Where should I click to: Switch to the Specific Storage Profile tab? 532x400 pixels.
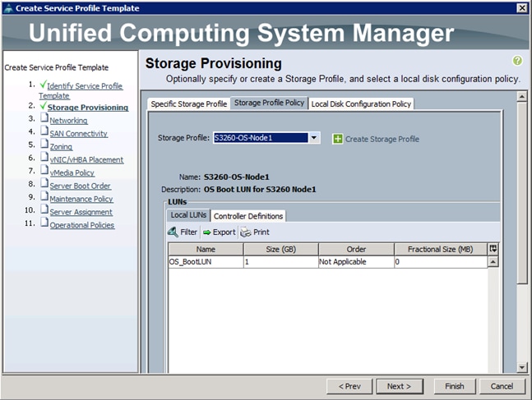coord(188,103)
